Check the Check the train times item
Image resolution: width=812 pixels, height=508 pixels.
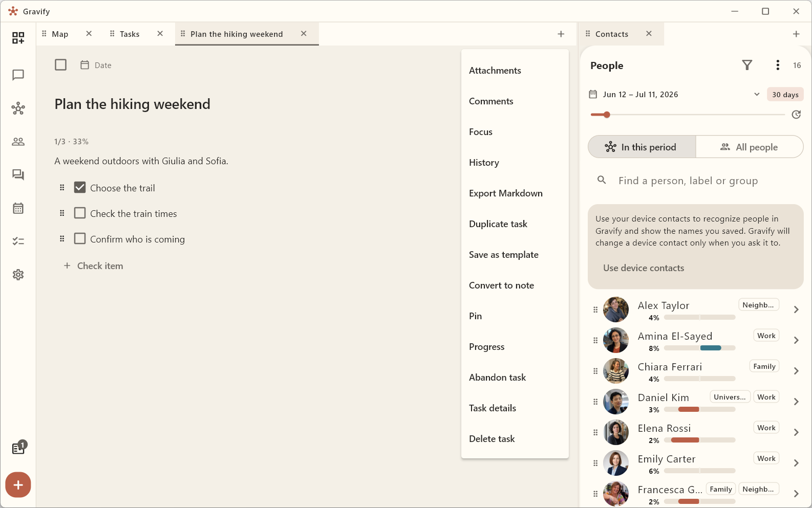[x=80, y=213]
